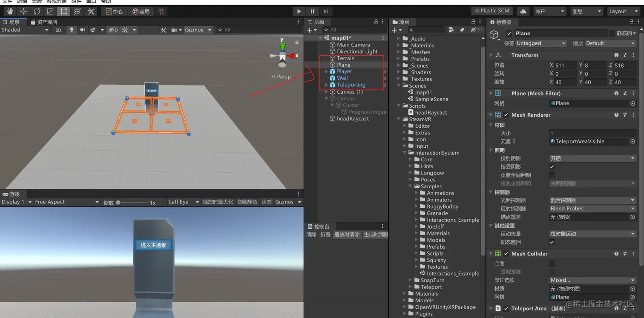Open object picker for 元素 0 material
The height and width of the screenshot is (318, 644).
[632, 141]
